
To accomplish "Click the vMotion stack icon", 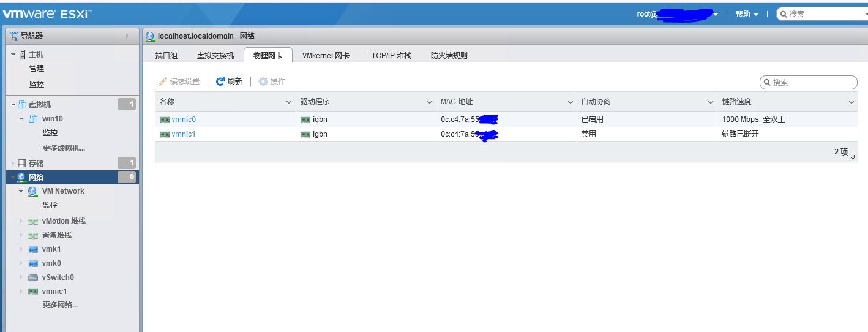I will [33, 221].
